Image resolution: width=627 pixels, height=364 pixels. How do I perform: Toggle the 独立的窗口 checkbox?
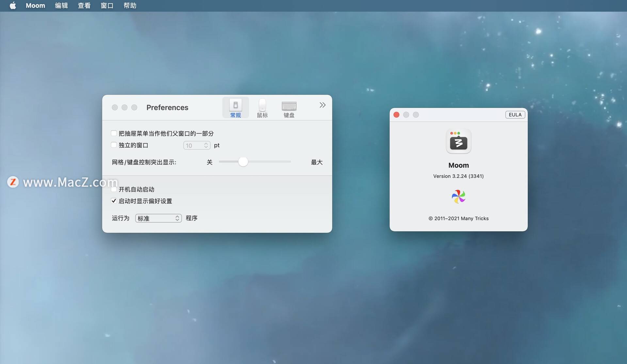pyautogui.click(x=114, y=145)
